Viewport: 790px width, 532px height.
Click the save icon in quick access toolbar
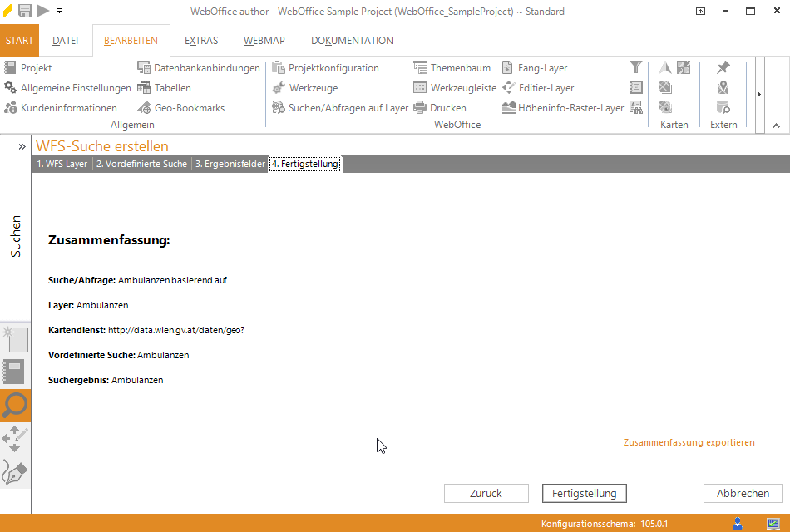[x=25, y=11]
